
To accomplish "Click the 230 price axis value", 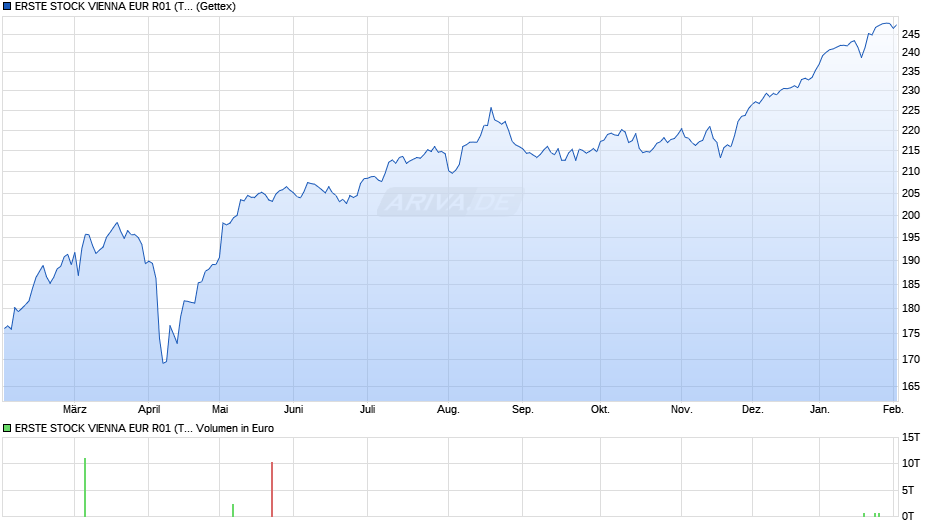I will coord(911,91).
